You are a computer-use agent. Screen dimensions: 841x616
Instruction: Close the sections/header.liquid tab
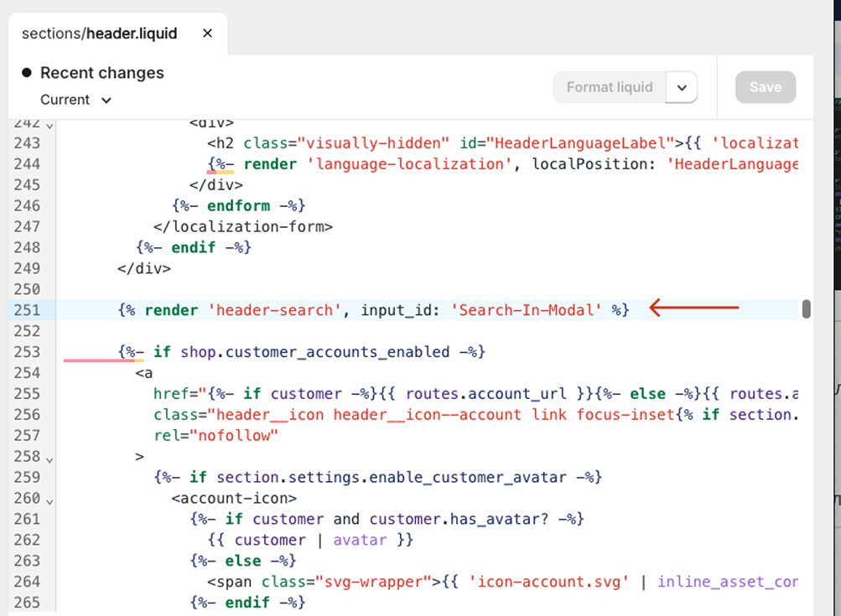pos(208,34)
